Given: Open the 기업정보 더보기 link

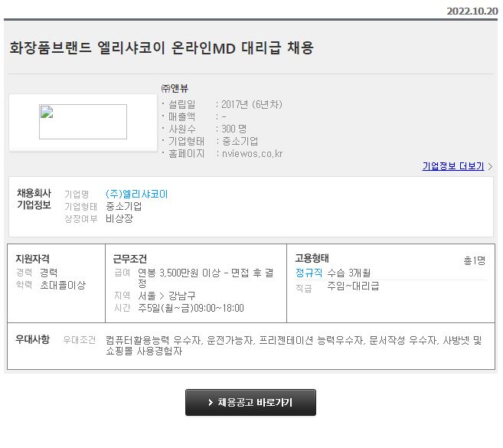Looking at the screenshot, I should coord(453,166).
